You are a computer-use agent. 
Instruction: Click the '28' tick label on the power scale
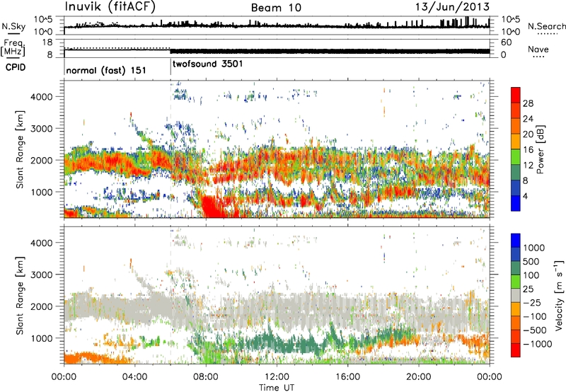coord(528,103)
